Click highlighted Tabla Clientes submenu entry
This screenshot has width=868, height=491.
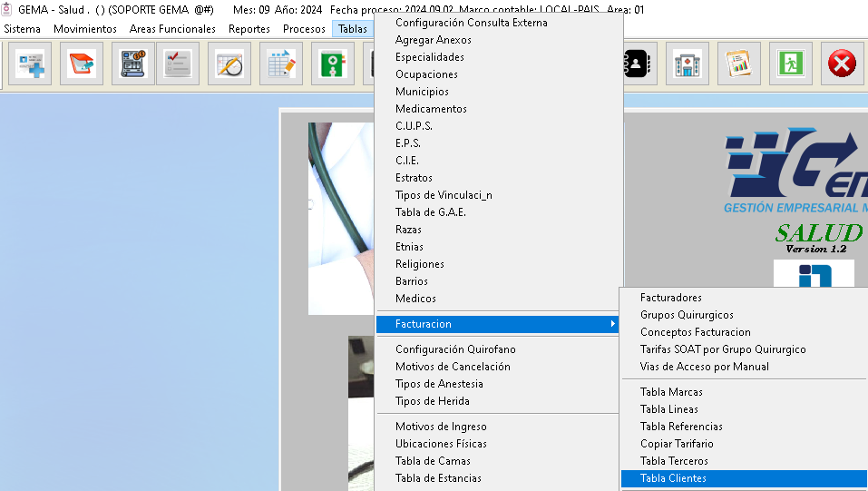[x=744, y=478]
